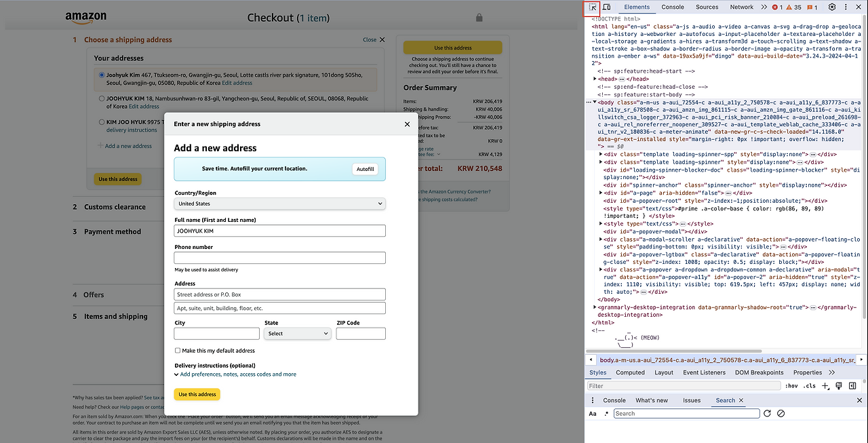Open DevTools settings gear

(x=832, y=7)
